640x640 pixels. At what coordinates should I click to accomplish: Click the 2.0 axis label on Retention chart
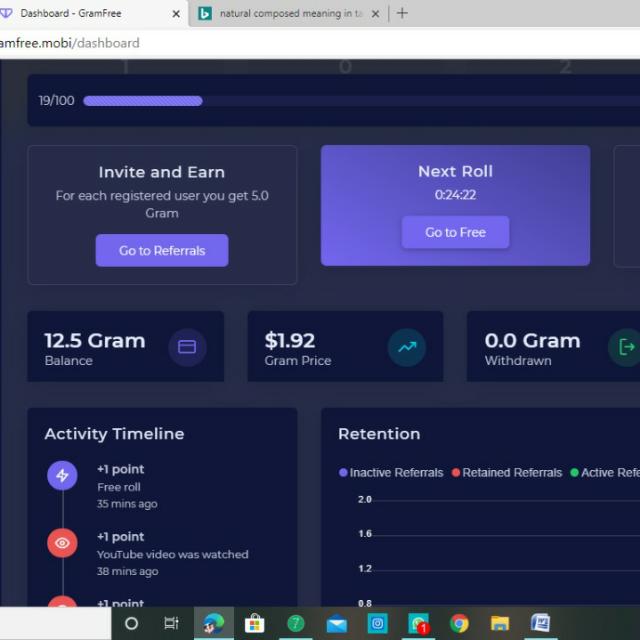pyautogui.click(x=364, y=500)
